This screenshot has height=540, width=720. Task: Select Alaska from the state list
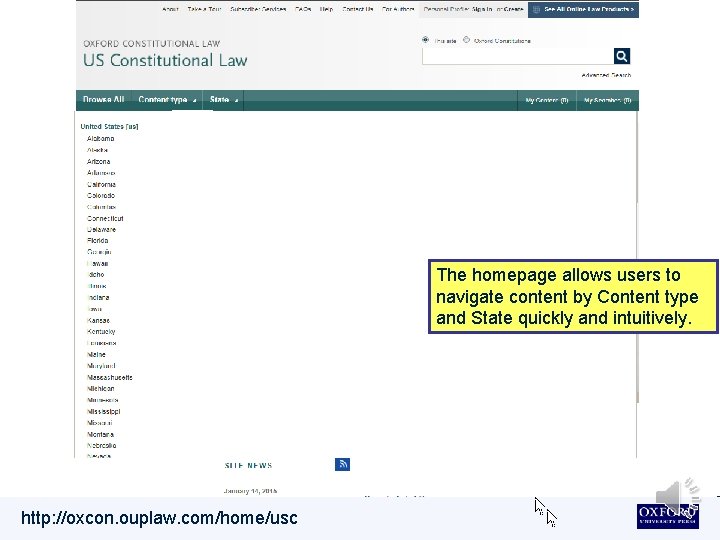[97, 150]
